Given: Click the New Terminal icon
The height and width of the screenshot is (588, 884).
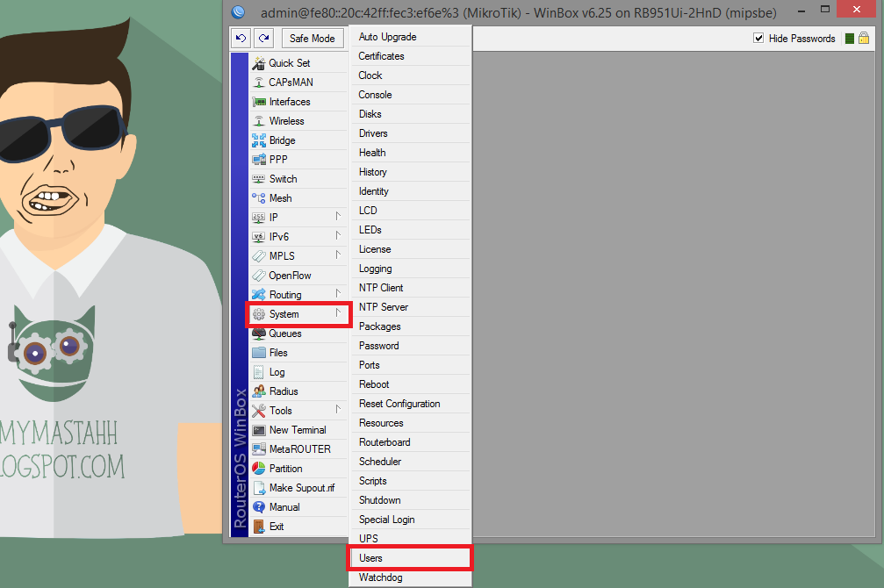Looking at the screenshot, I should coord(259,430).
